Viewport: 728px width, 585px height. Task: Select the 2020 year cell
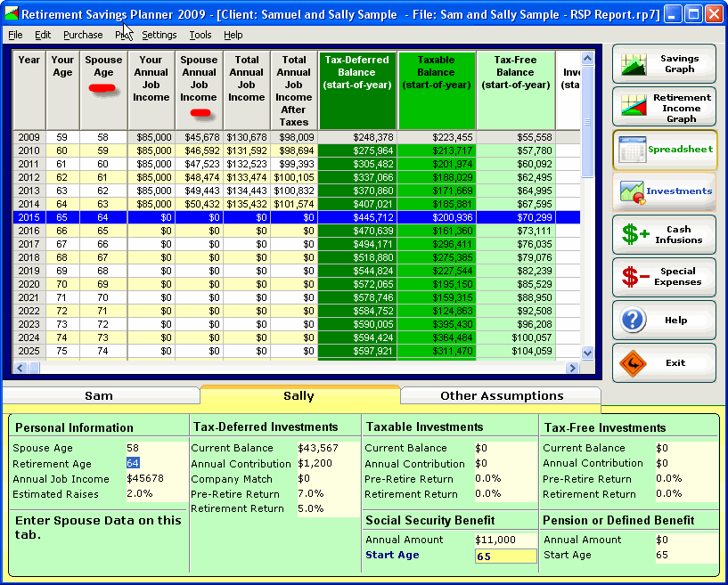tap(29, 284)
